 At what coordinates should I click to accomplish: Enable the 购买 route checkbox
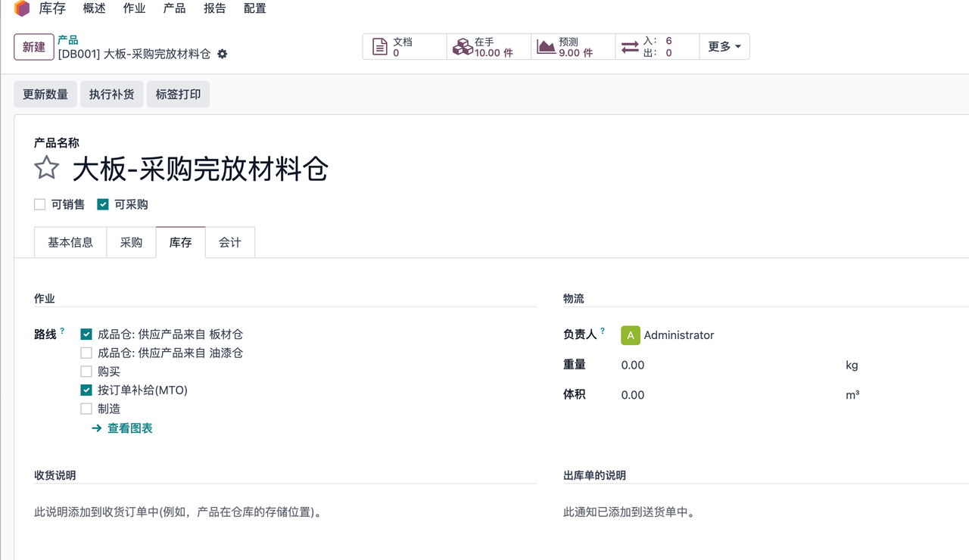[86, 372]
